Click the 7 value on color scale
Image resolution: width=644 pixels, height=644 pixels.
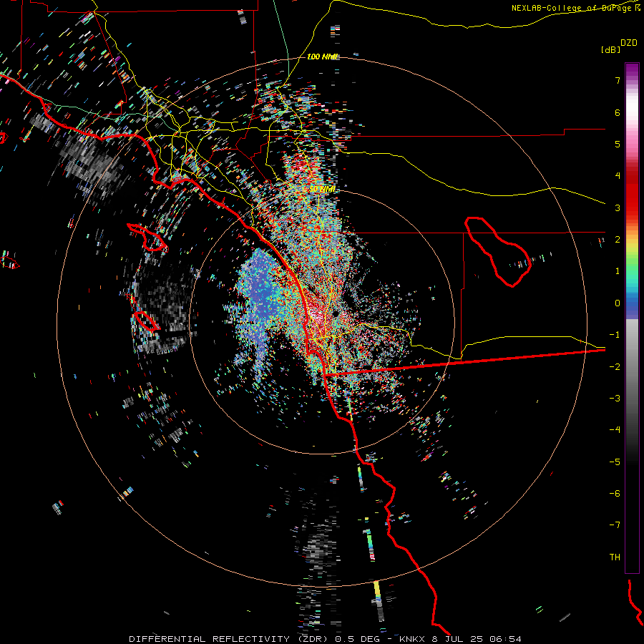pyautogui.click(x=618, y=80)
